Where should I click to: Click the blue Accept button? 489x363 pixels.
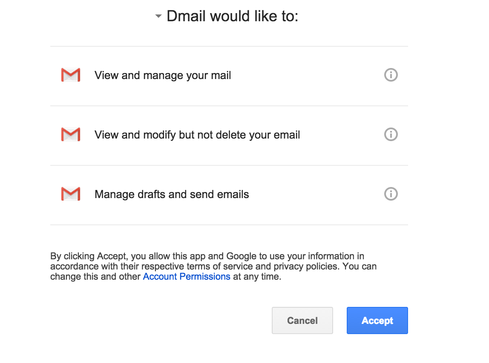(x=377, y=320)
